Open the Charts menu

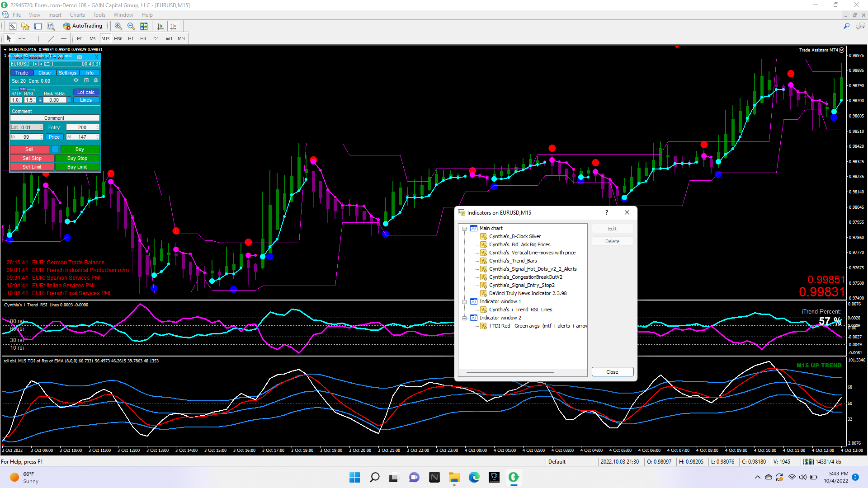pos(77,15)
